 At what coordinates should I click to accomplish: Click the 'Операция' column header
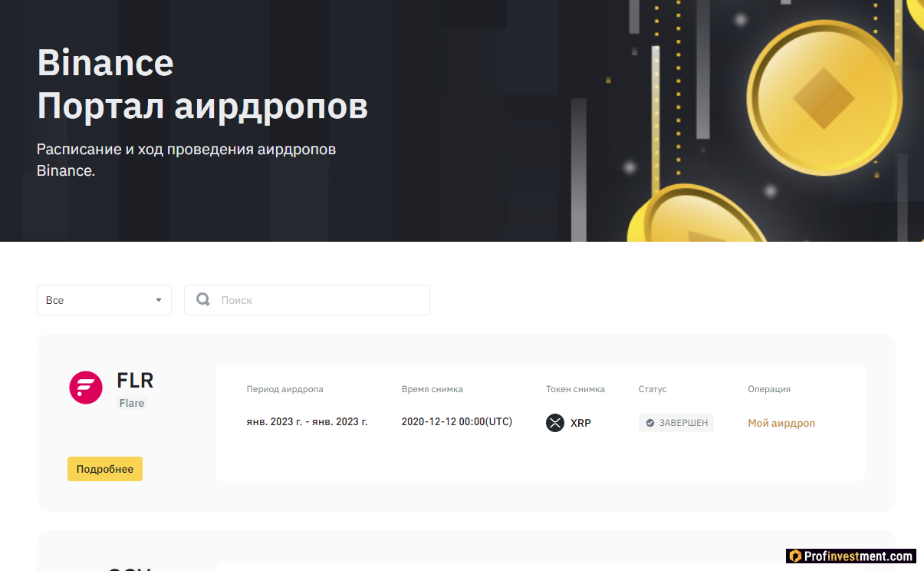tap(769, 389)
